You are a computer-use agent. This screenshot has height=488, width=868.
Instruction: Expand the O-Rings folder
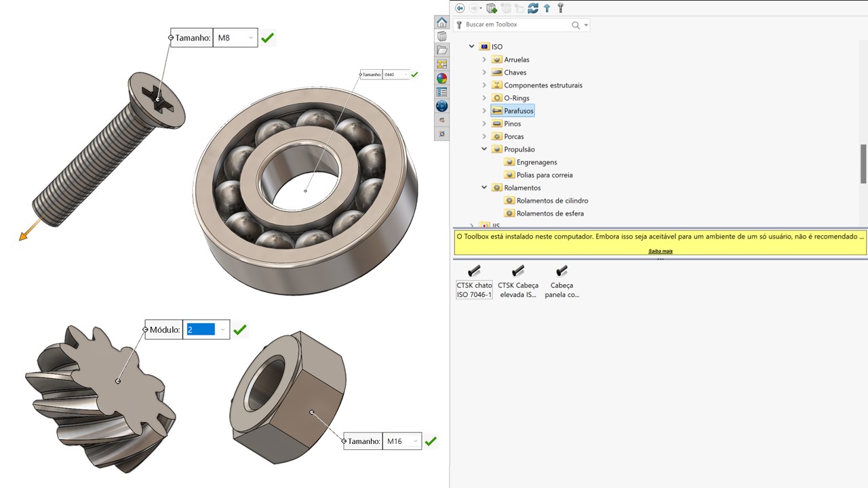(x=484, y=98)
